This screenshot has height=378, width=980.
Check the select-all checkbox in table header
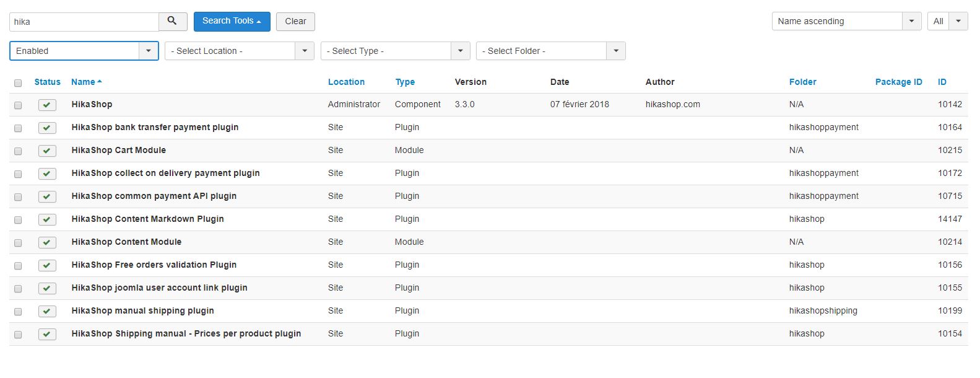coord(18,83)
